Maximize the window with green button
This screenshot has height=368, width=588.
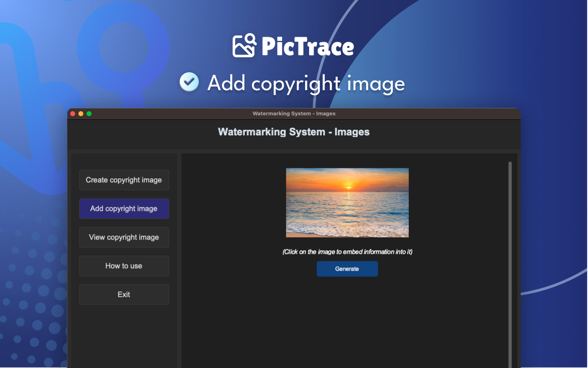89,114
